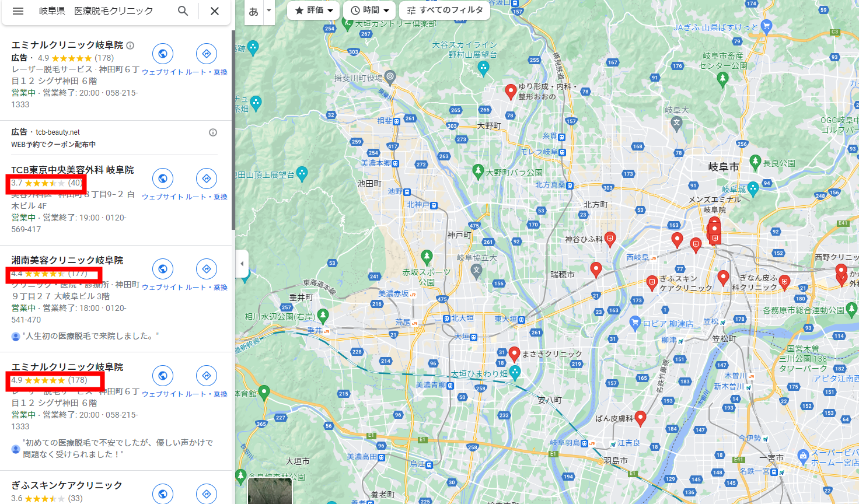Viewport: 859px width, 504px height.
Task: Open website icon for ぎふスキンケアクリニック listing
Action: point(163,494)
